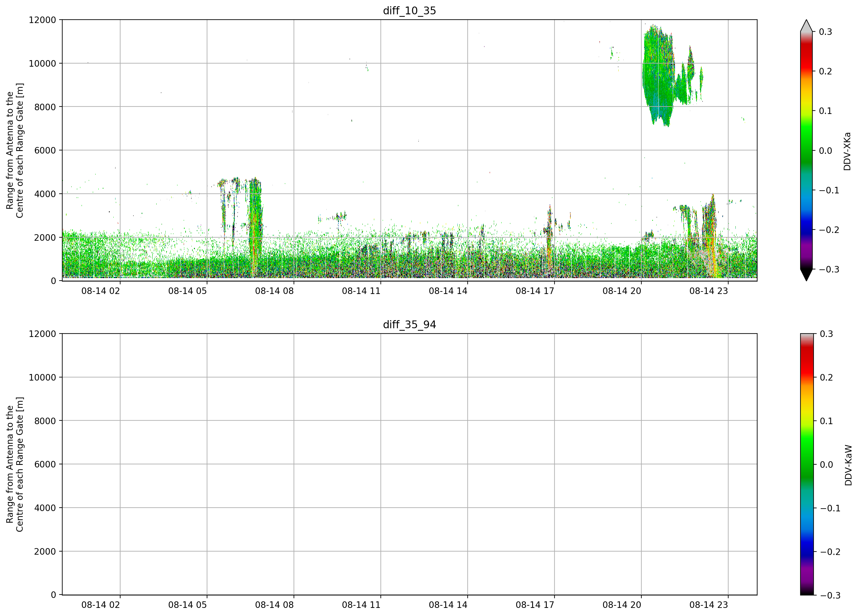Click the 10000 y-tick of the bottom plot
This screenshot has height=616, width=859.
coord(42,377)
